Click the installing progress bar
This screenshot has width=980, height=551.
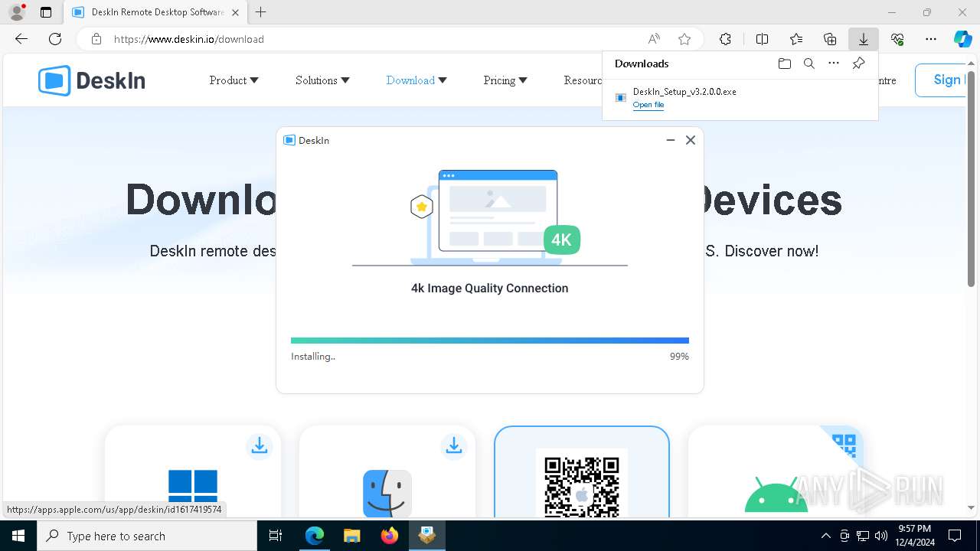tap(490, 341)
